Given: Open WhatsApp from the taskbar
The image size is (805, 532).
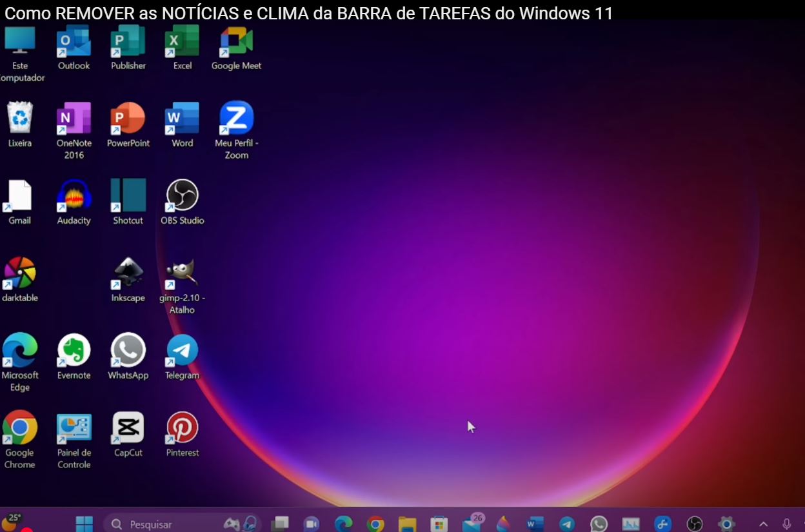Looking at the screenshot, I should tap(599, 524).
